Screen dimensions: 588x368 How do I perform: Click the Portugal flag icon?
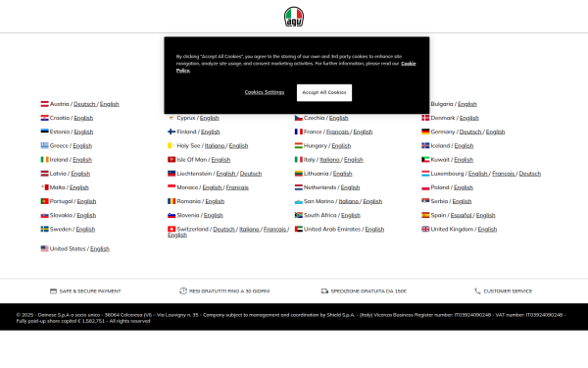pos(45,201)
